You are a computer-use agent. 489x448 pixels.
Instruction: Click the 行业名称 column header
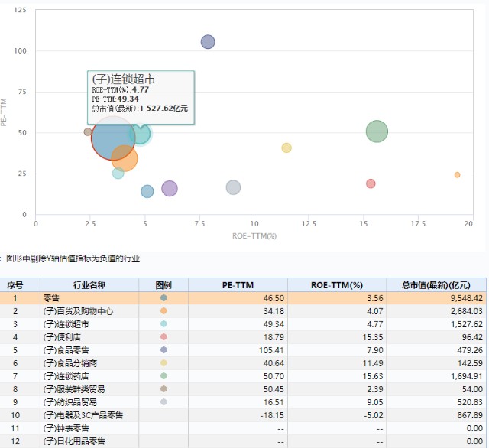[89, 285]
